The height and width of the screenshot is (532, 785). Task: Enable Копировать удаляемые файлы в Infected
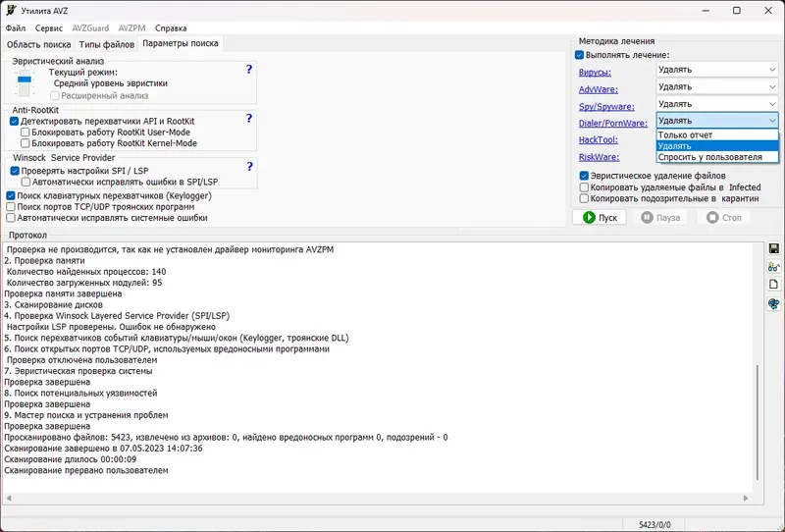pos(584,187)
